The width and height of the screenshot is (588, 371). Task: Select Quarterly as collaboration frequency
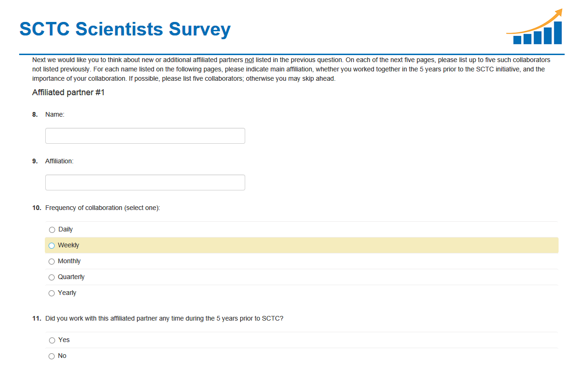52,277
